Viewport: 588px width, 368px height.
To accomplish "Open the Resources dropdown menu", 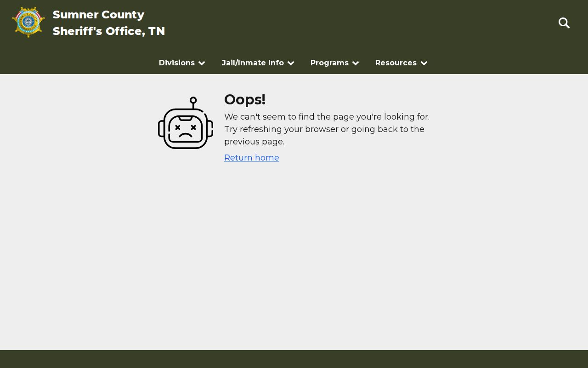I will [401, 63].
